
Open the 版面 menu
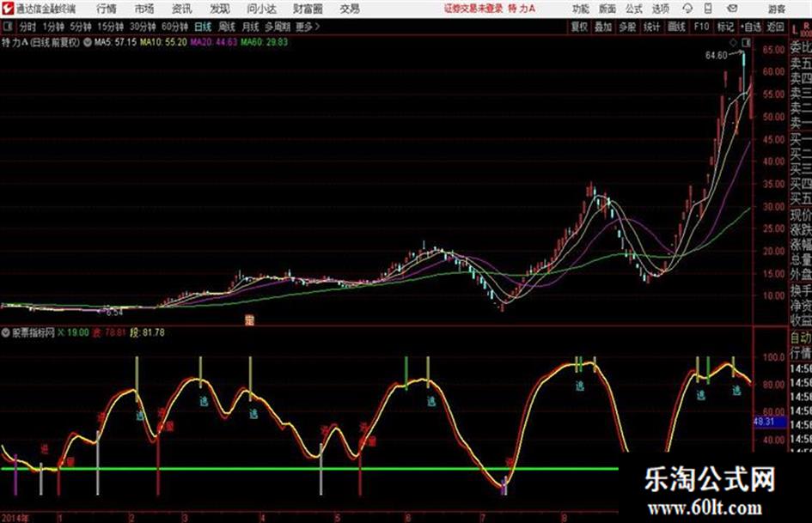click(607, 9)
